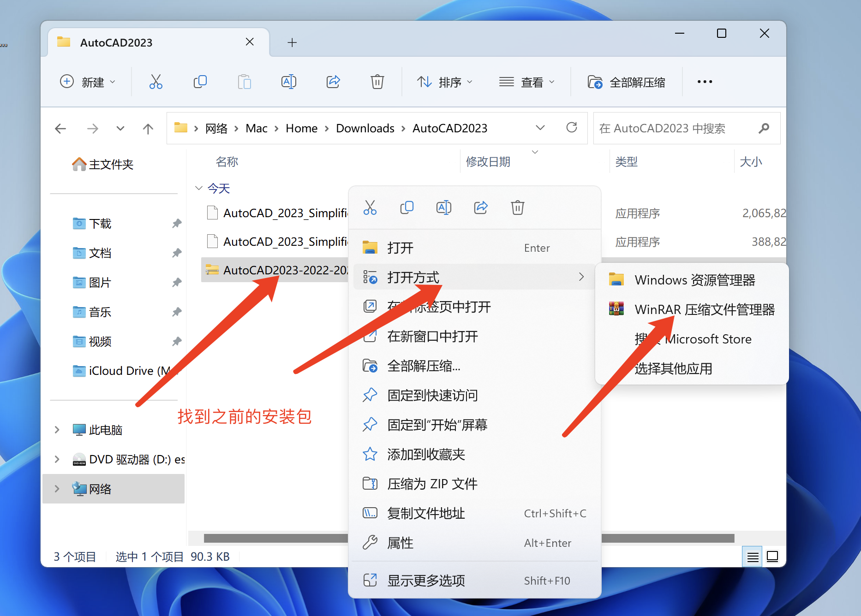Screen dimensions: 861x616
Task: Choose 打开 in the context menu
Action: coord(474,248)
